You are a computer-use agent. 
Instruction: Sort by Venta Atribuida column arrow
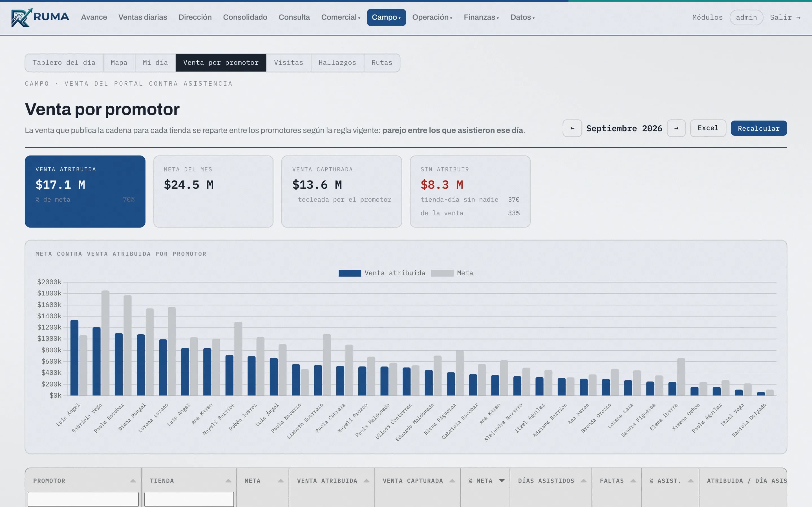click(x=367, y=481)
